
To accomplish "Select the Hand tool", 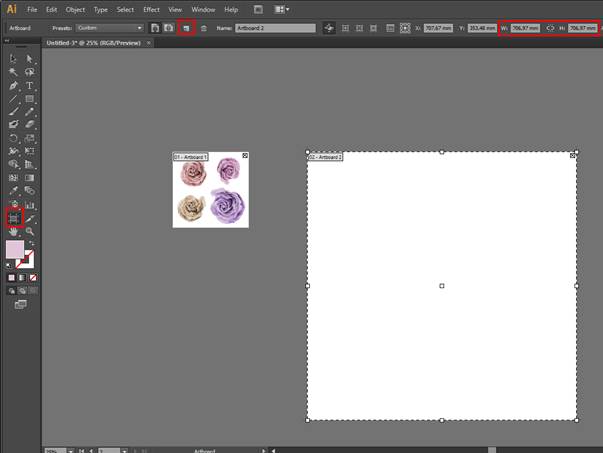I will pyautogui.click(x=14, y=231).
